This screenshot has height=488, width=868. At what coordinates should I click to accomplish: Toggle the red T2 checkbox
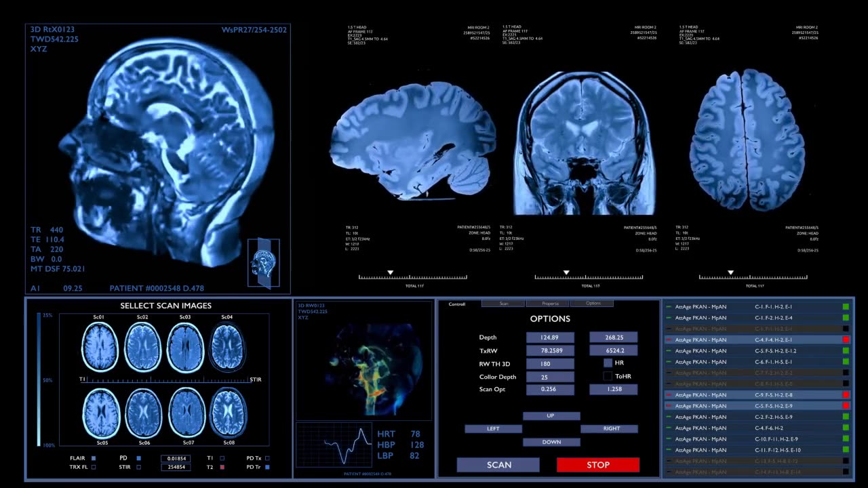coord(222,467)
